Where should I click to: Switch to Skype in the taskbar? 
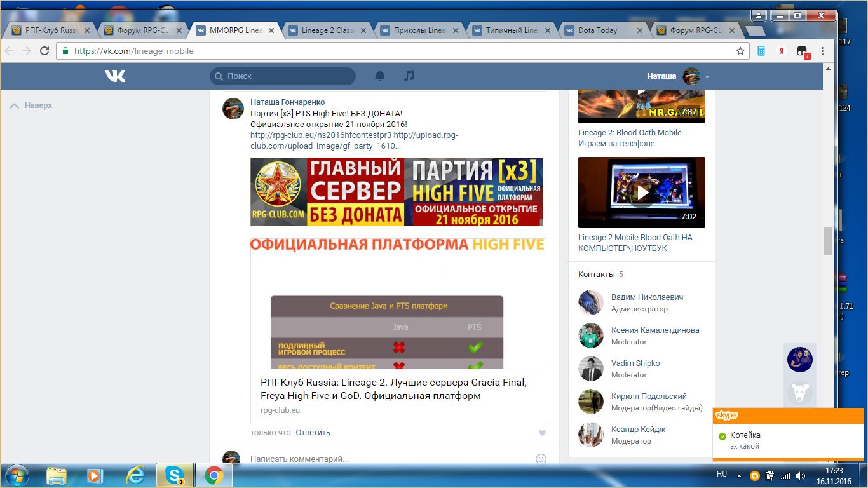tap(174, 475)
